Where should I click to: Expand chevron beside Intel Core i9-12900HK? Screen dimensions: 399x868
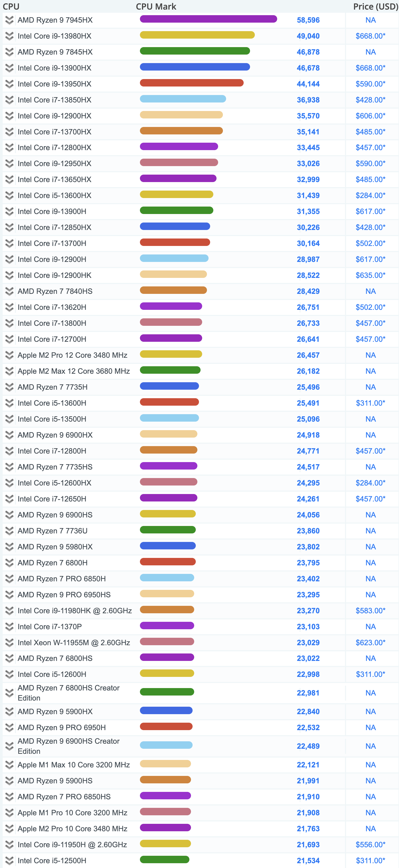[9, 276]
